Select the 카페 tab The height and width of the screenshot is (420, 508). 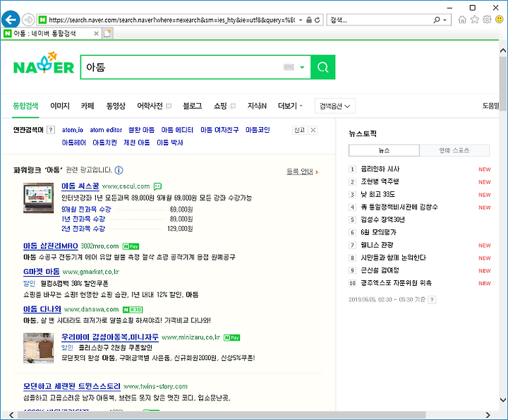point(87,106)
